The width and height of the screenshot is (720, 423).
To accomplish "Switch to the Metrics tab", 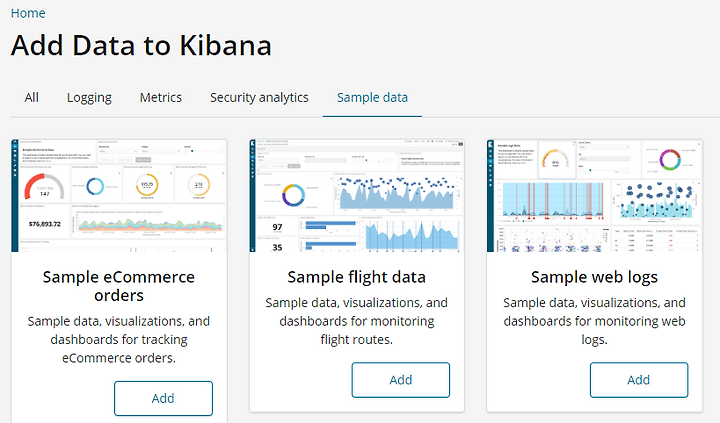I will pos(161,97).
